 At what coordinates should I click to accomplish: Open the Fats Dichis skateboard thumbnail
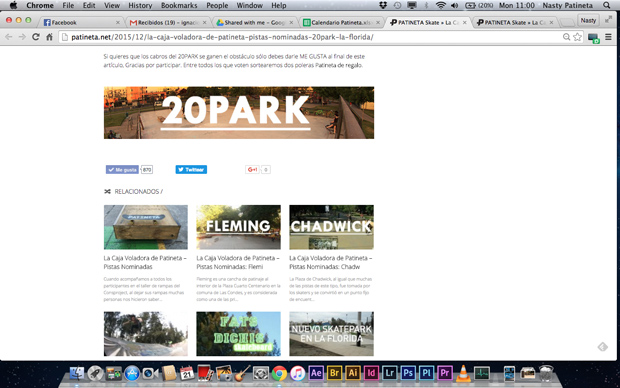pos(238,334)
